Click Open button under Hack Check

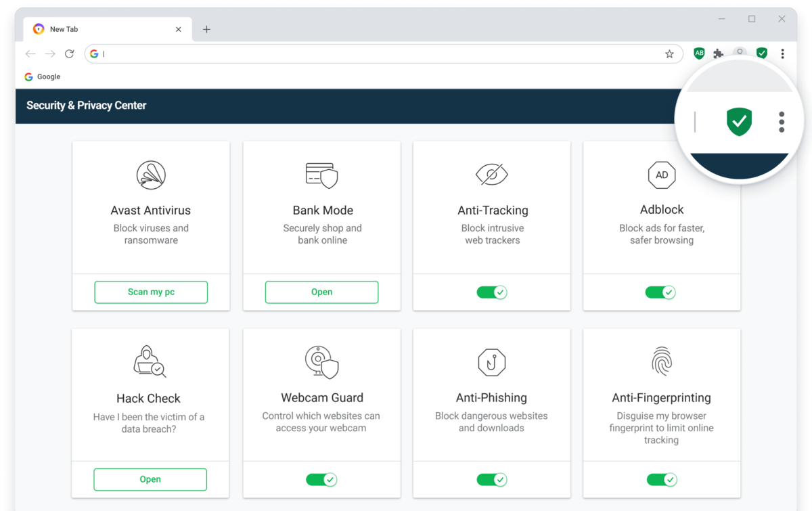point(150,479)
